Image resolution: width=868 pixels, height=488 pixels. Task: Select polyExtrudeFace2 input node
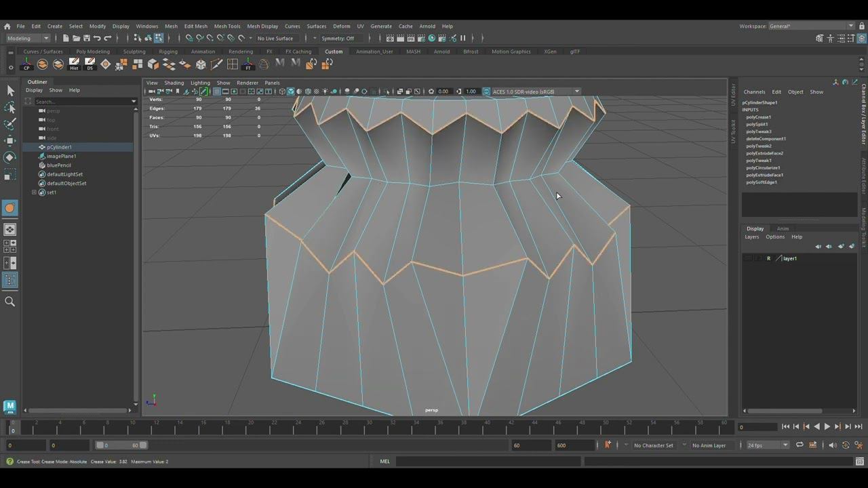point(764,153)
